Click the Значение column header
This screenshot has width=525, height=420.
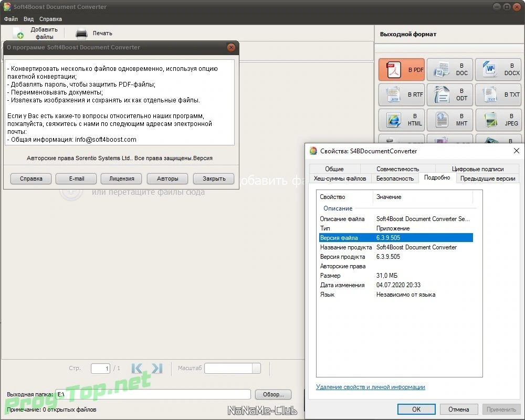(423, 197)
